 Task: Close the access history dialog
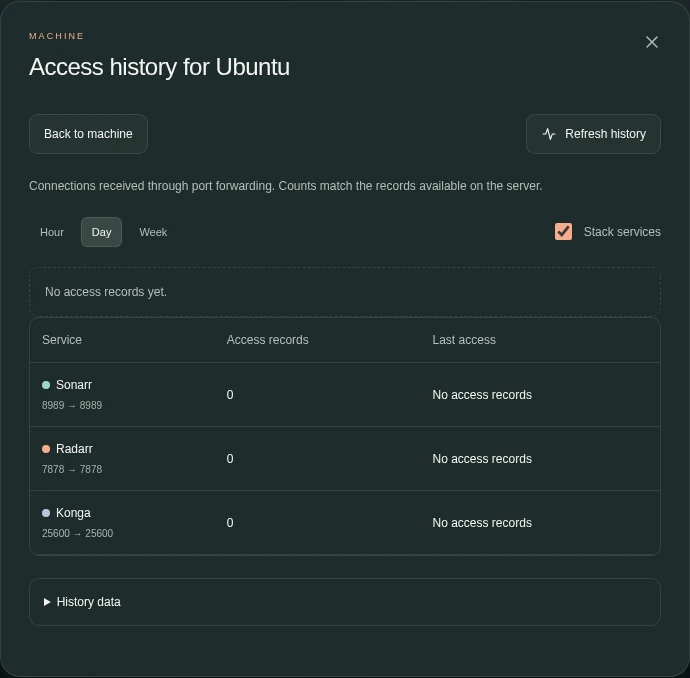coord(652,42)
